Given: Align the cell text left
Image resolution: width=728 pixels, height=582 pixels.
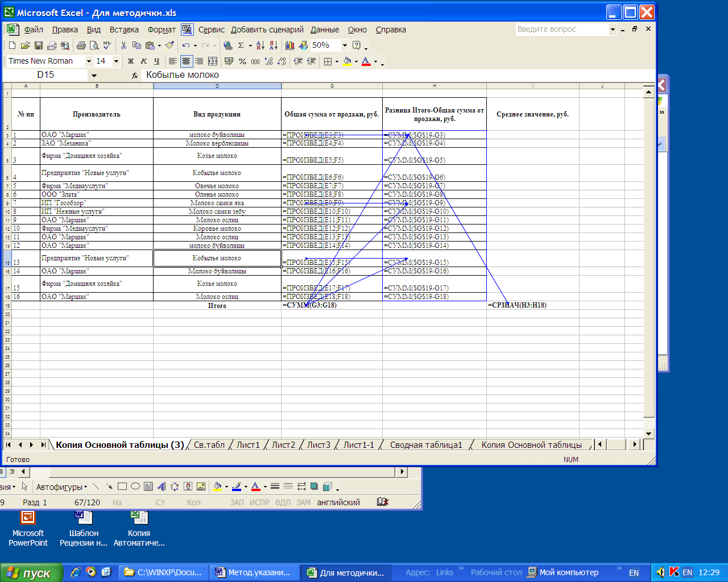Looking at the screenshot, I should coord(173,61).
